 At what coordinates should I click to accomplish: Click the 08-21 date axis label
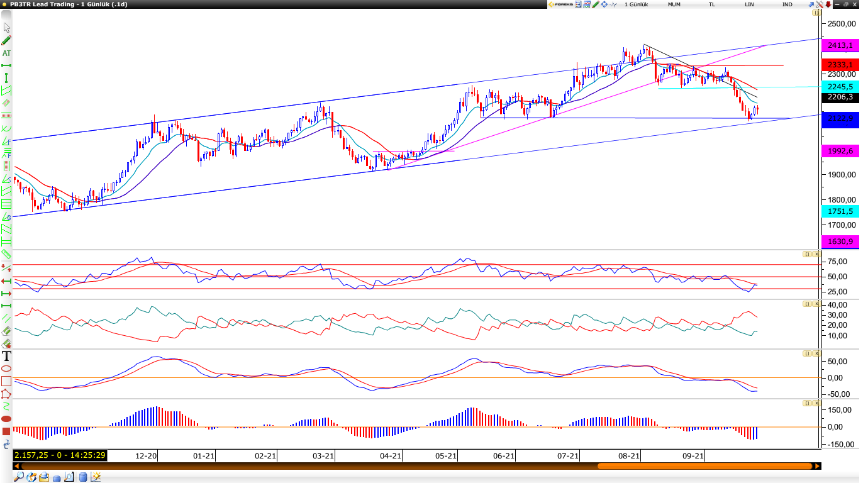629,456
